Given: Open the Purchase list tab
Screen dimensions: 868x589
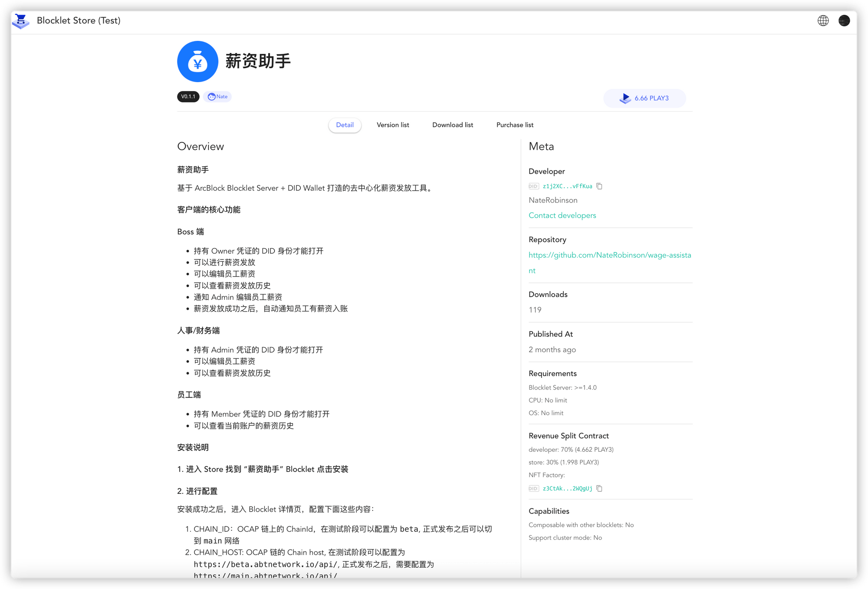Looking at the screenshot, I should [515, 125].
